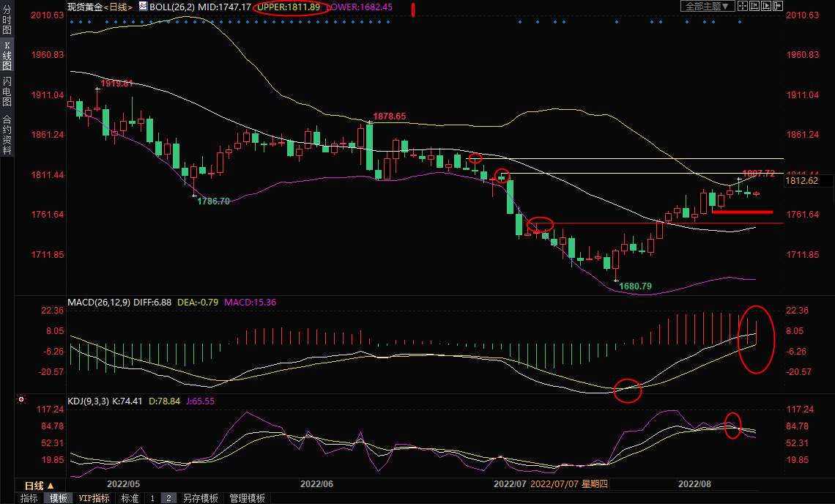Click the small sun icon beside KDJ
Image resolution: width=835 pixels, height=504 pixels.
click(21, 400)
